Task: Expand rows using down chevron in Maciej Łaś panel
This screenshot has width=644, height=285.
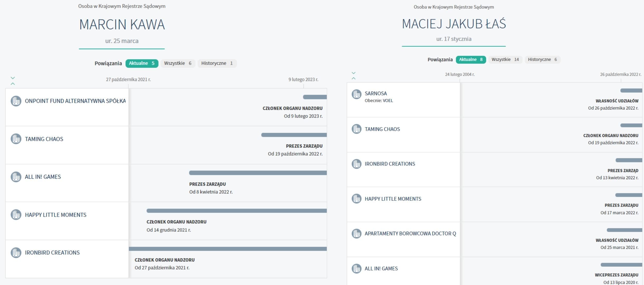Action: [354, 73]
